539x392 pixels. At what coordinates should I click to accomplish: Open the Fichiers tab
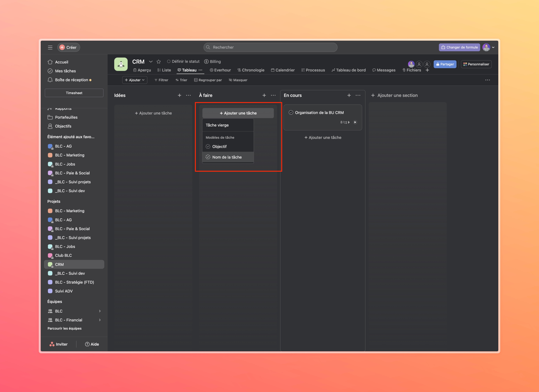click(x=412, y=70)
